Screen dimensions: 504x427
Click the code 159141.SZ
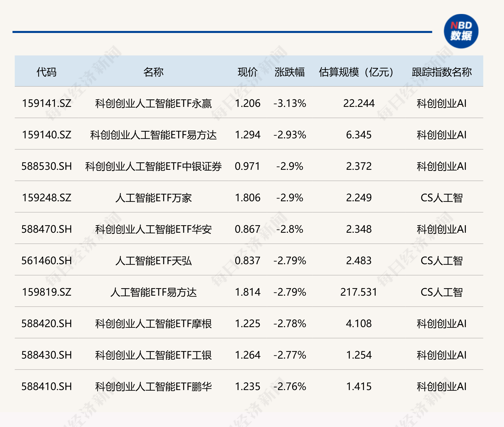click(47, 103)
